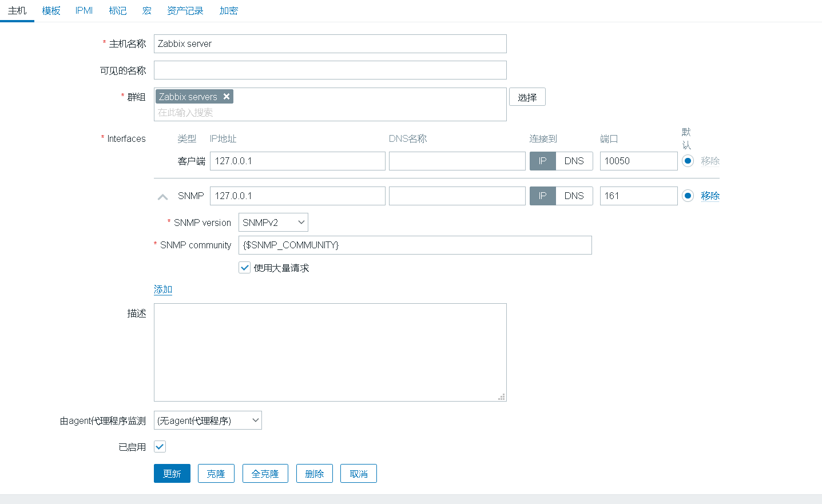The height and width of the screenshot is (504, 822).
Task: Open the 由agent代理程序监测 proxy dropdown
Action: pos(208,420)
